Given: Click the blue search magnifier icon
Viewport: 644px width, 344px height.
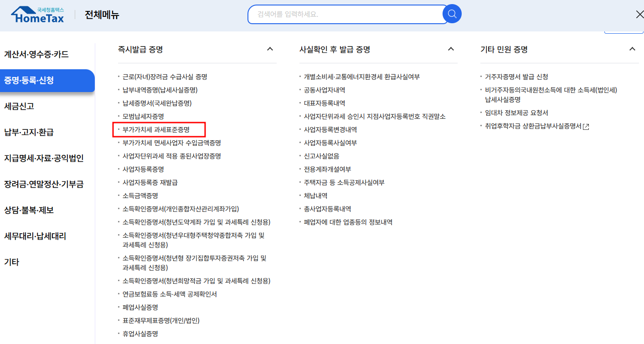Looking at the screenshot, I should 451,14.
